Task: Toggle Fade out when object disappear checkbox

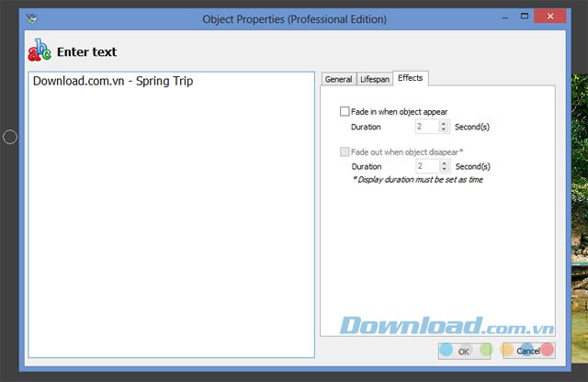Action: click(345, 152)
